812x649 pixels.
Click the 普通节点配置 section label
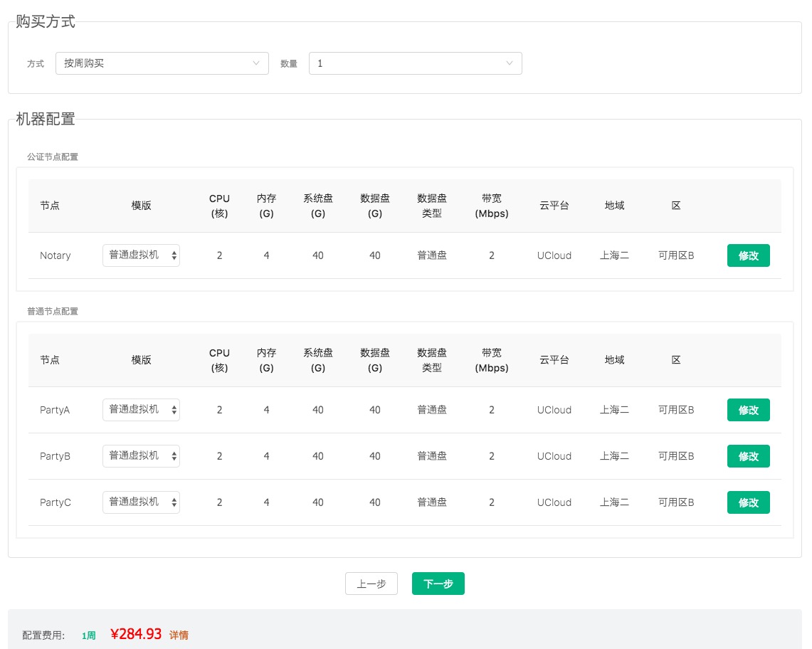52,311
